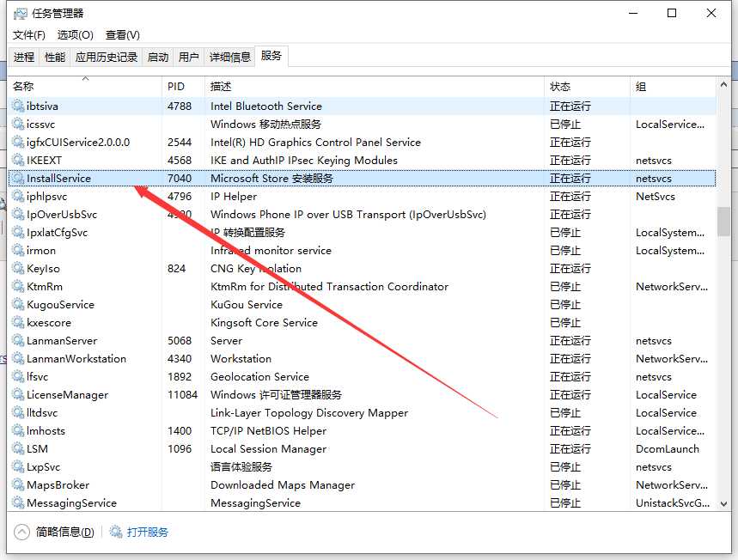Sort by the 状态 column header
Image resolution: width=738 pixels, height=560 pixels.
tap(588, 86)
